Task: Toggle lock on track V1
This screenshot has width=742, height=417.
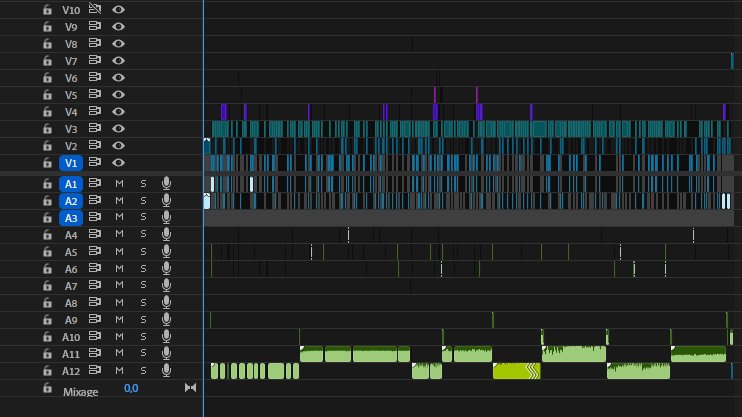Action: pos(47,163)
